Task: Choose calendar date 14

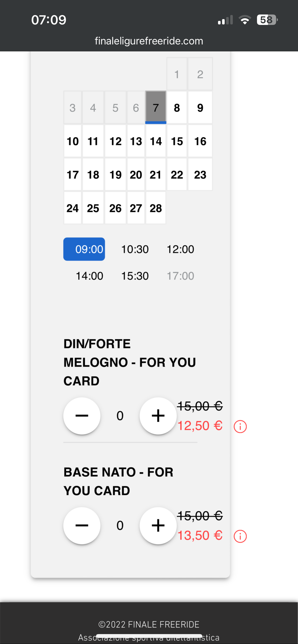Action: point(156,141)
